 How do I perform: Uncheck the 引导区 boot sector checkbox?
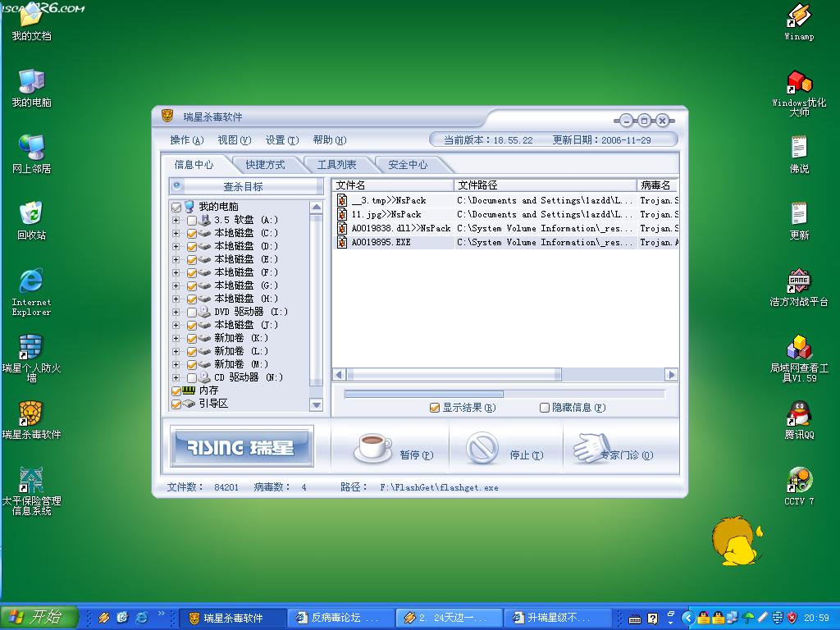tap(176, 404)
